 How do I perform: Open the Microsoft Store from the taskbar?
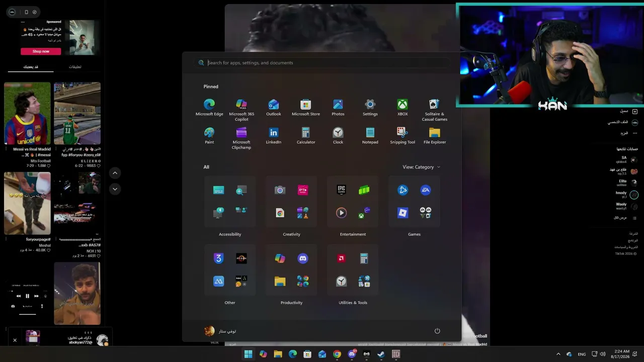coord(307,354)
